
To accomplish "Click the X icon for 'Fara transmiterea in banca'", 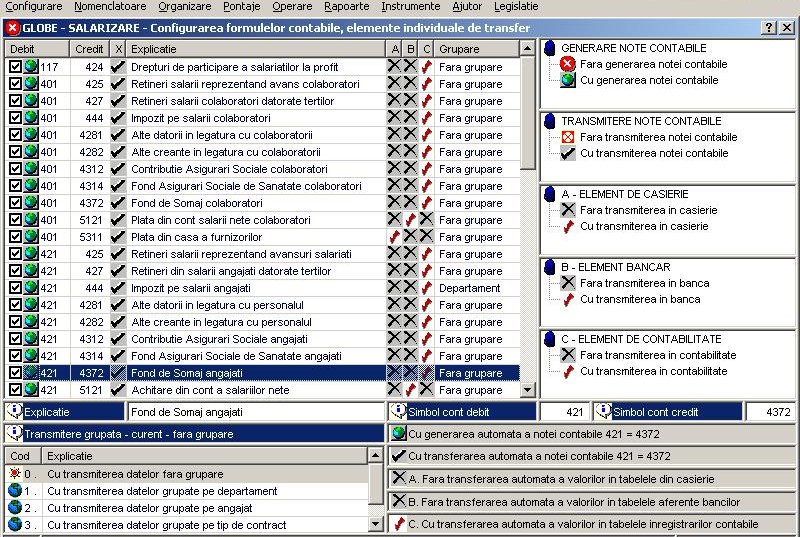I will point(568,283).
